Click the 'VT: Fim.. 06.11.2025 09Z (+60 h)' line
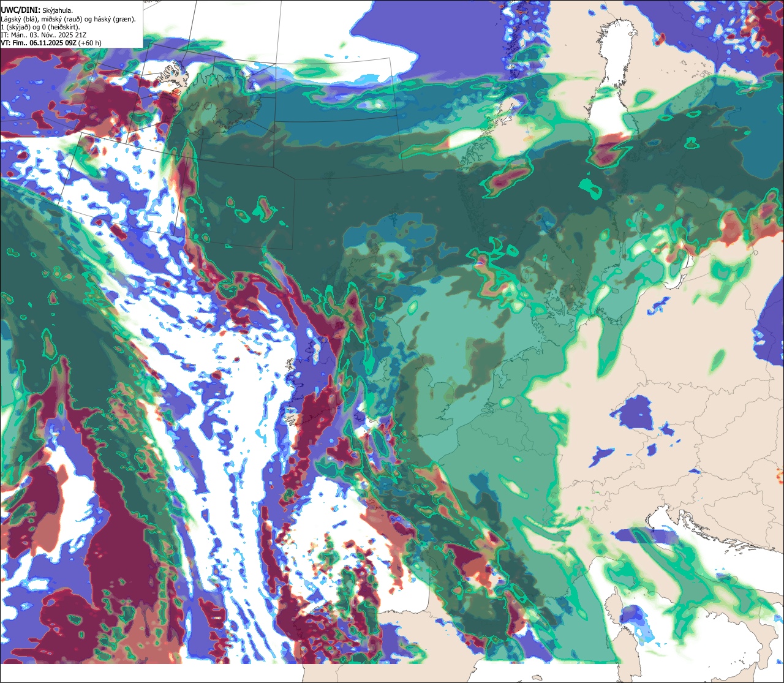The width and height of the screenshot is (784, 683). tap(51, 43)
